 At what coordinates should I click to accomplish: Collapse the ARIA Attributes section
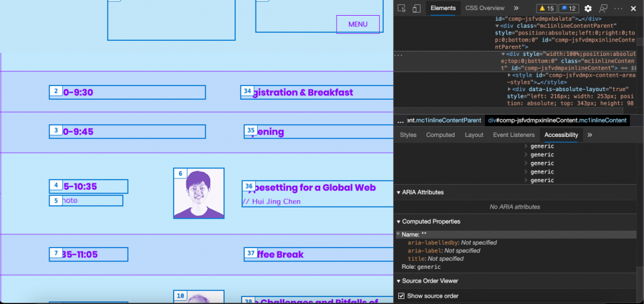398,192
